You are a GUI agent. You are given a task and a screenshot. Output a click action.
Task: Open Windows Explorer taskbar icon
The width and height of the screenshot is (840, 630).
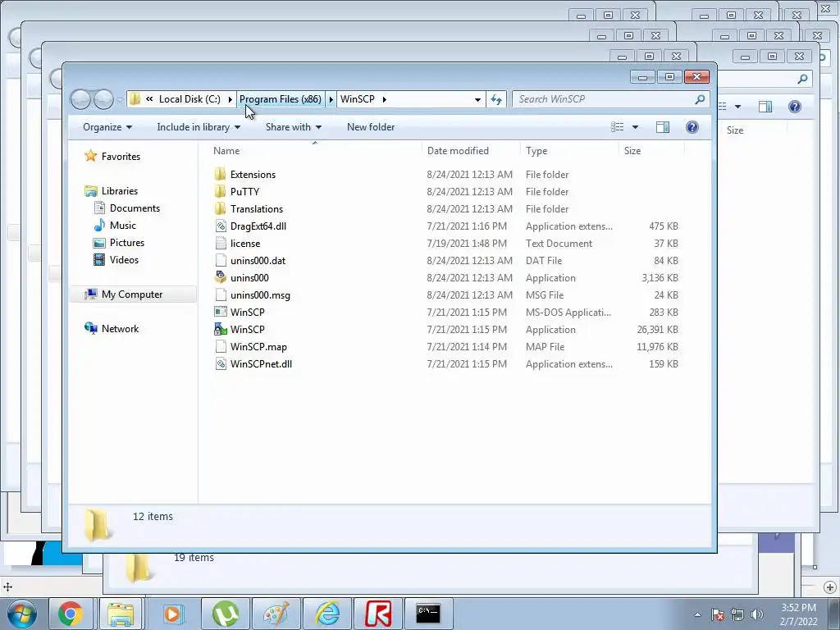[x=121, y=614]
